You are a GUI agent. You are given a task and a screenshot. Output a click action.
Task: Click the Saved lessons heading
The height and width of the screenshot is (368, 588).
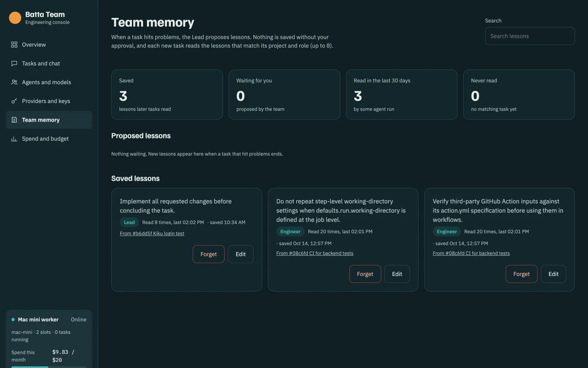coord(135,178)
